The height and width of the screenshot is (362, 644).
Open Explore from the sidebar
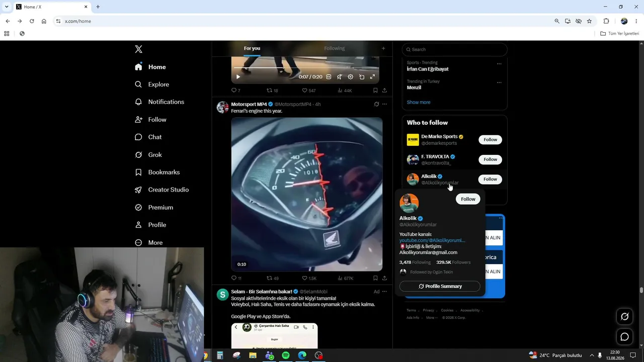152,84
